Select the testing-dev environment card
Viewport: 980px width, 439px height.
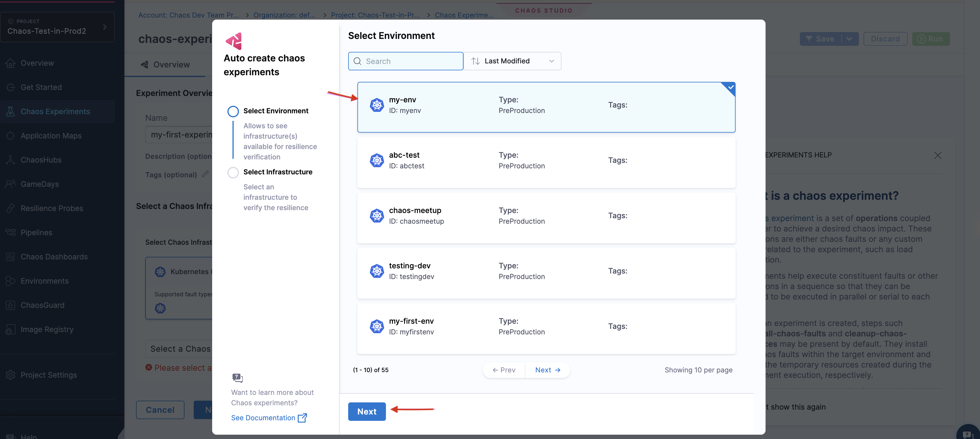(x=546, y=273)
